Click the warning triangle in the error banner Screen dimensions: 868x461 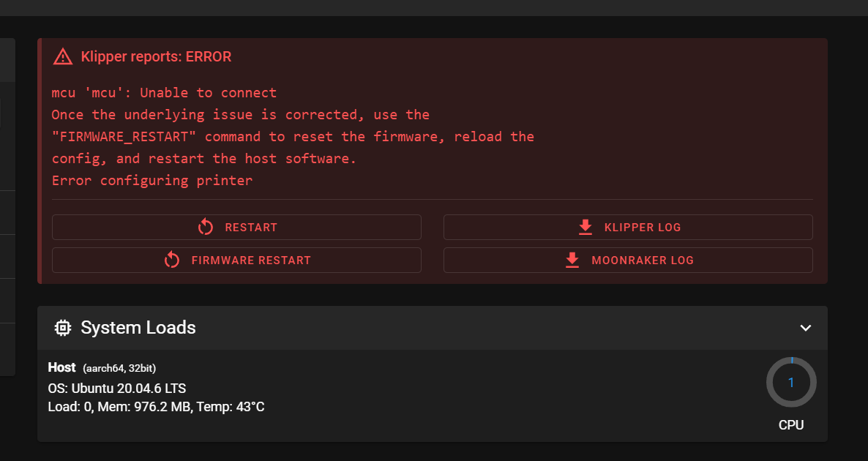62,56
